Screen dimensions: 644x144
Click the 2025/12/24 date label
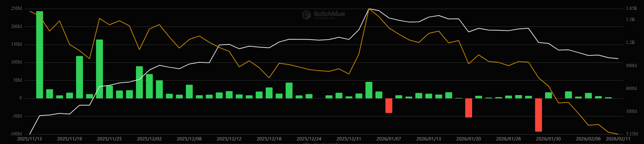[309, 139]
